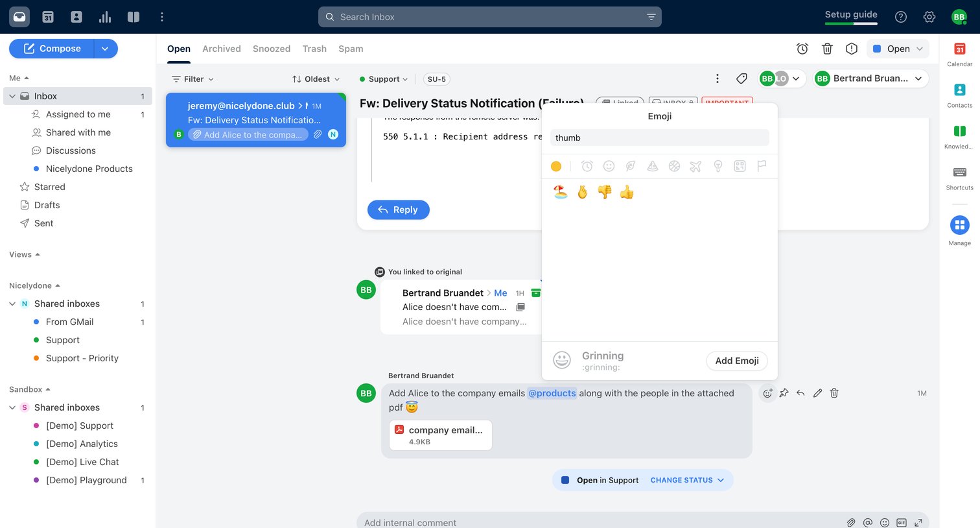
Task: Click the tag icon in conversation header
Action: [x=742, y=78]
